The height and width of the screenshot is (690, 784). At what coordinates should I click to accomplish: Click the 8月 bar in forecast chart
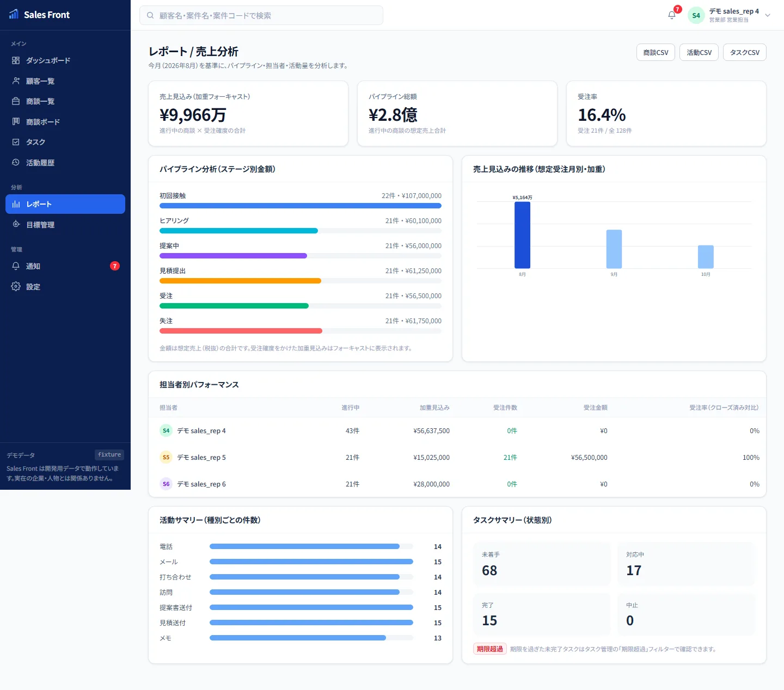coord(522,235)
